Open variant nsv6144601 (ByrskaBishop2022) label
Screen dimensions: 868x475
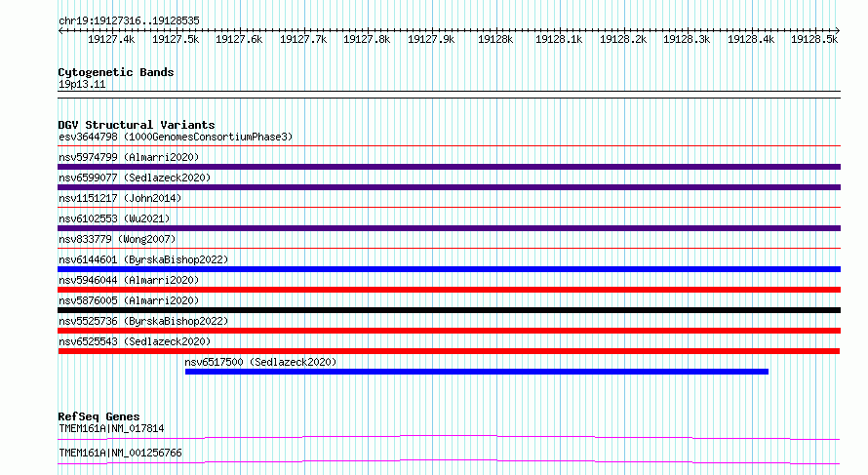point(143,259)
